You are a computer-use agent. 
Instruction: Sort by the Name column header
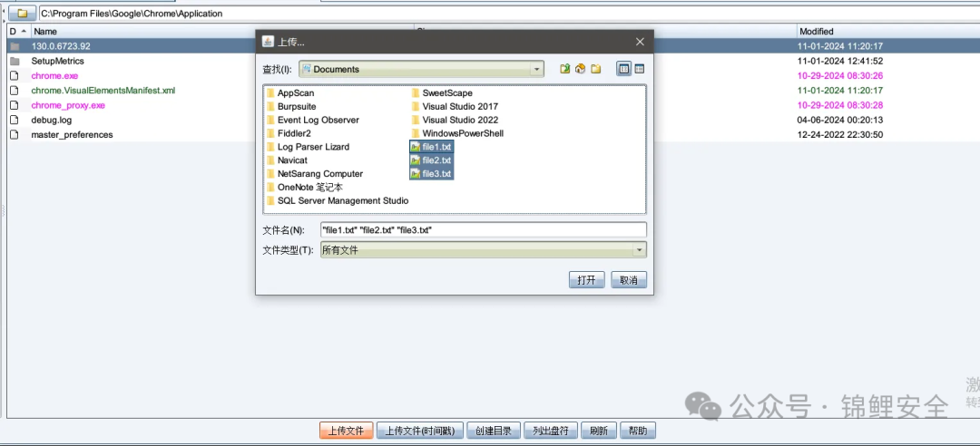[x=222, y=31]
